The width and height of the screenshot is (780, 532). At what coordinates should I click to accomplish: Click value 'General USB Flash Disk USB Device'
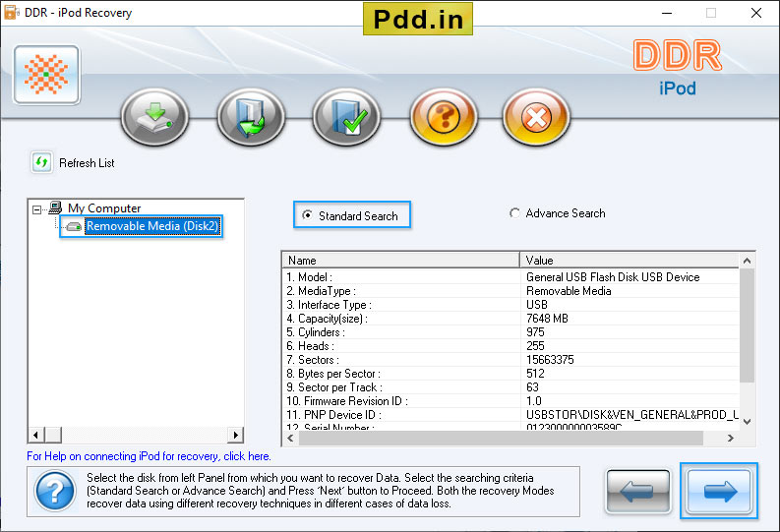pos(613,277)
